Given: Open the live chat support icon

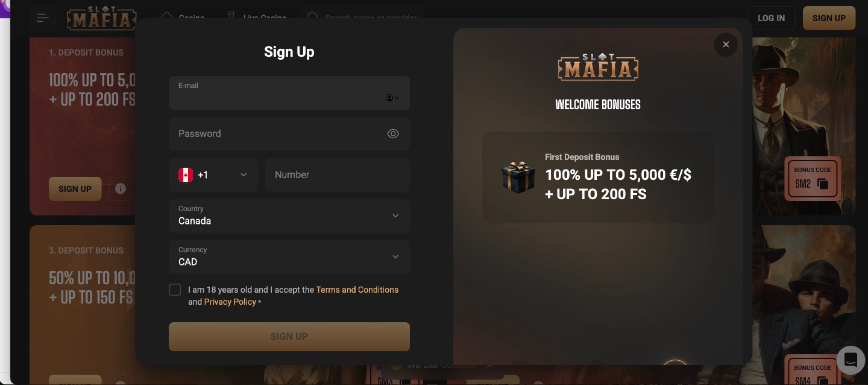Looking at the screenshot, I should [851, 360].
